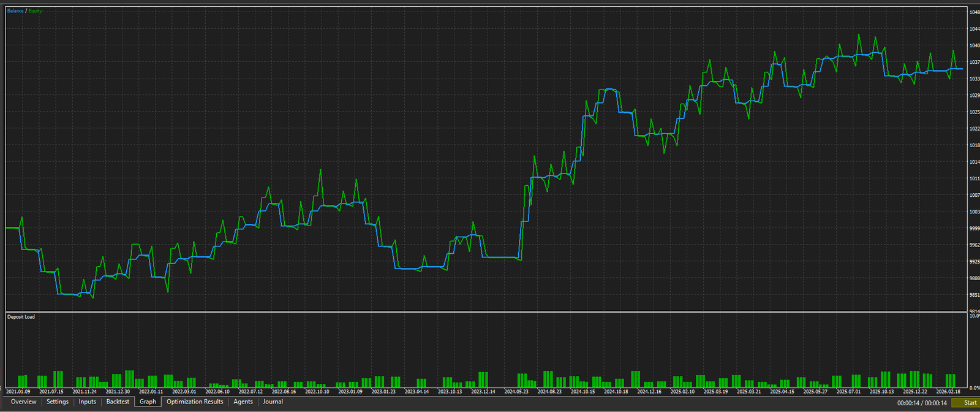Click the 2025.03.21 date label

click(749, 391)
